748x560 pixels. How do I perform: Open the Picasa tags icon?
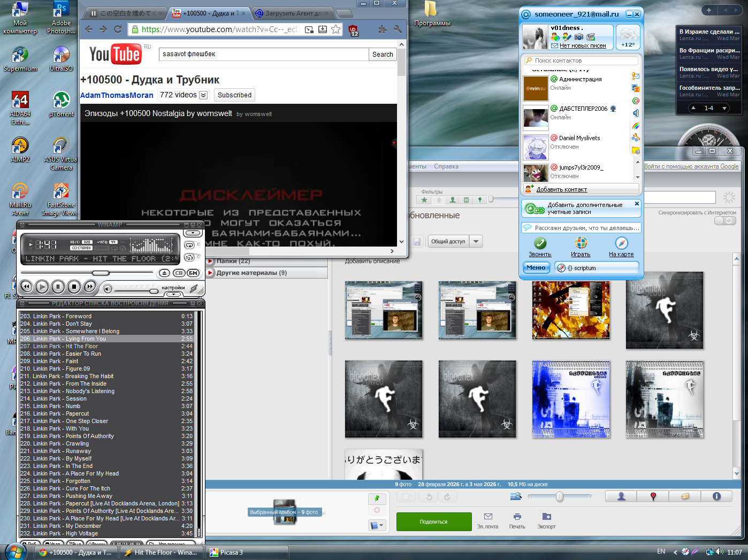pyautogui.click(x=685, y=497)
